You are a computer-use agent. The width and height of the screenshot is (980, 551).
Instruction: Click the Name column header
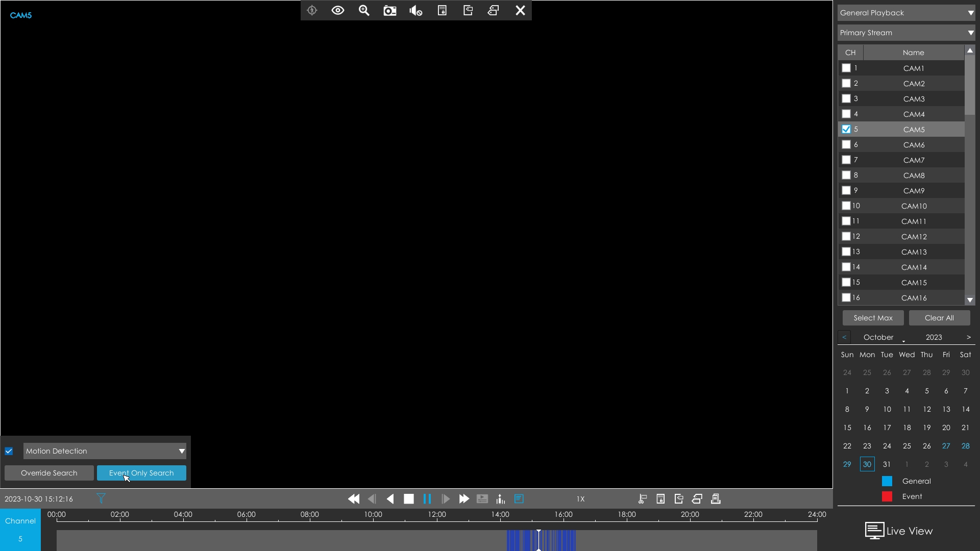tap(913, 53)
